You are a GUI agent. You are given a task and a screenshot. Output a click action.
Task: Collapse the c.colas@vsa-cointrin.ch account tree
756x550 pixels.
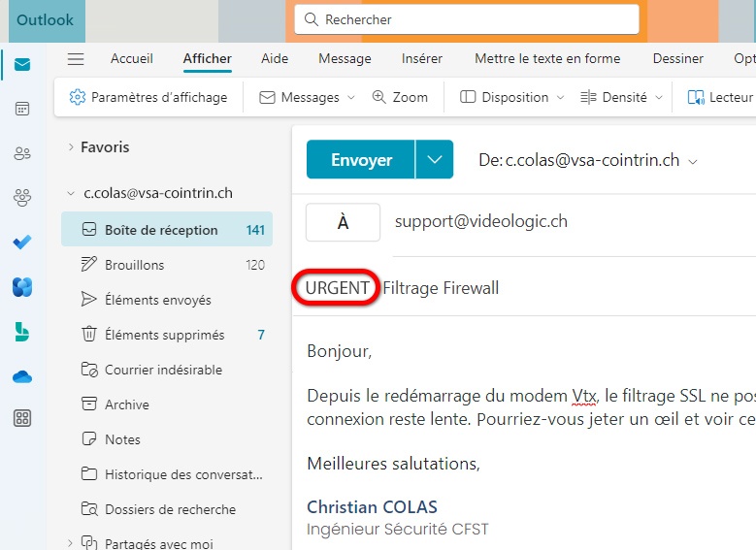[x=71, y=193]
